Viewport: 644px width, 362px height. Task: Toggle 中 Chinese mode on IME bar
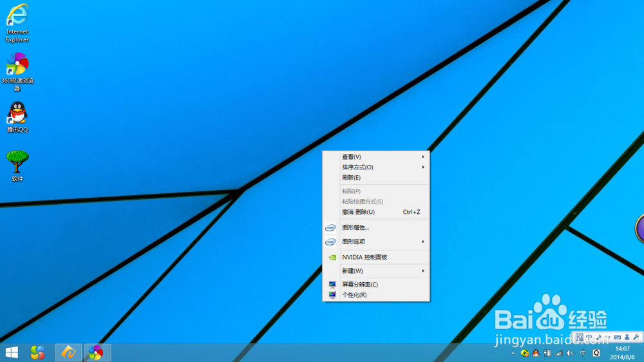pos(589,337)
